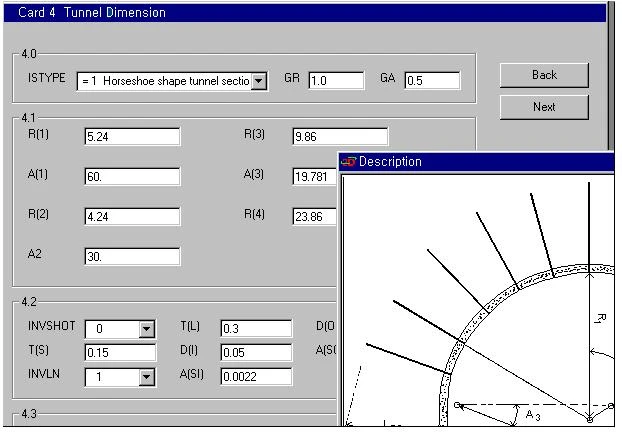Click the R(2) field showing 4.24
Image resolution: width=622 pixels, height=433 pixels.
[x=132, y=216]
